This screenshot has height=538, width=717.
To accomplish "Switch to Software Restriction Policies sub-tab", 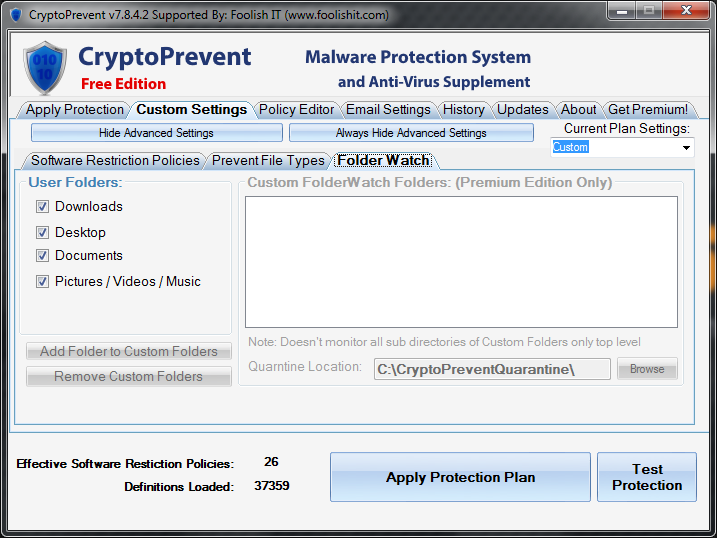I will [x=115, y=160].
